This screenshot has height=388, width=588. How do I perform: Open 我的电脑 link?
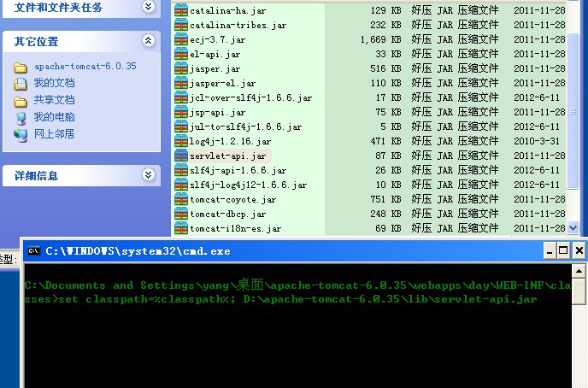(55, 117)
